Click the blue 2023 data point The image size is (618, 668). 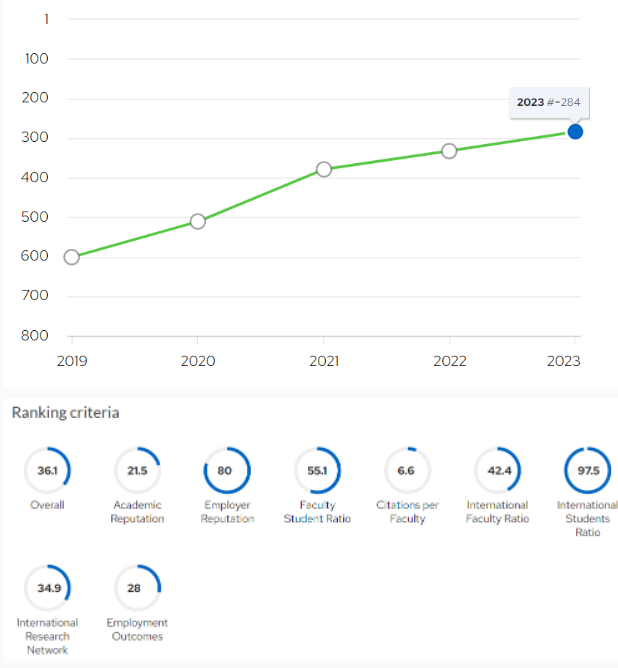coord(575,132)
